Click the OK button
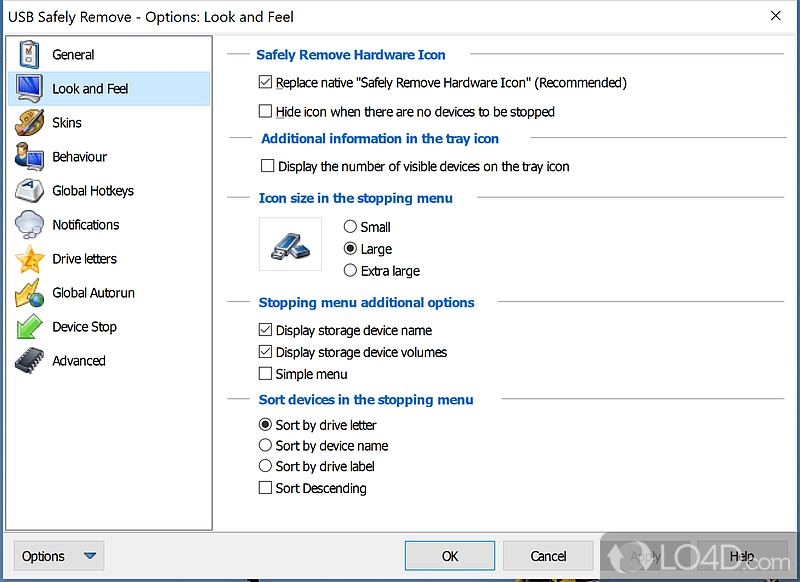800x582 pixels. (449, 555)
